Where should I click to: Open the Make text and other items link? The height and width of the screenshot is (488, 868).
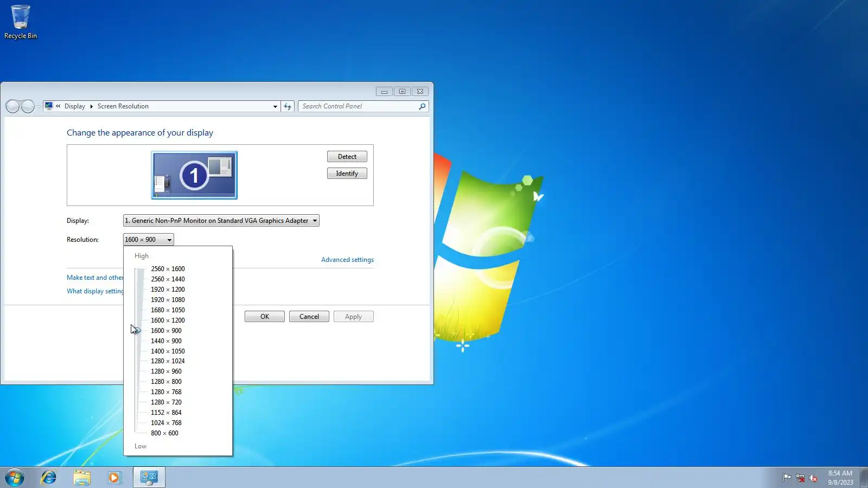point(95,278)
